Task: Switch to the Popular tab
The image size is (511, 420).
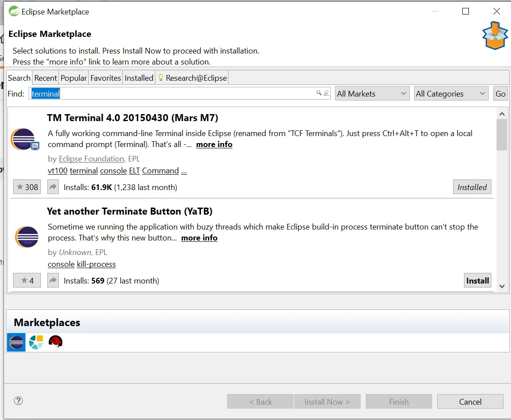Action: [74, 78]
